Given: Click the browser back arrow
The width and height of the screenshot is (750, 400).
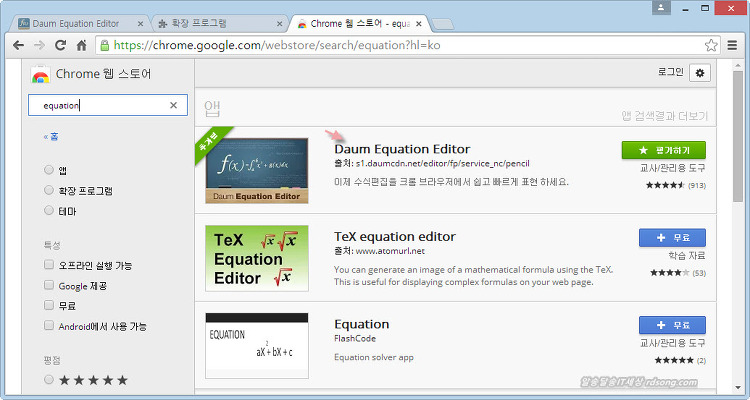Looking at the screenshot, I should tap(17, 45).
